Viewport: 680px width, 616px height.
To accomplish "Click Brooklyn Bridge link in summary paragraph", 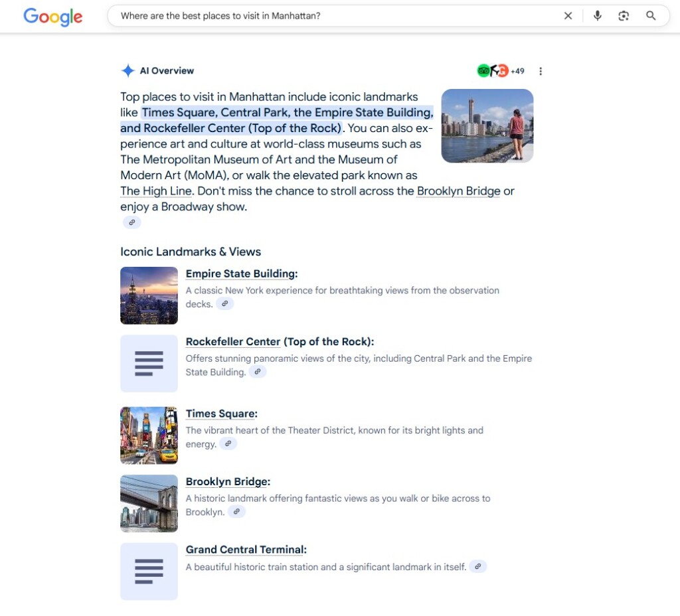I will tap(458, 191).
